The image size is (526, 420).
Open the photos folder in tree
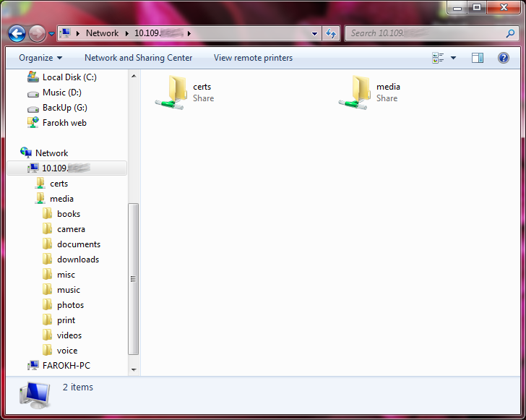pyautogui.click(x=70, y=305)
